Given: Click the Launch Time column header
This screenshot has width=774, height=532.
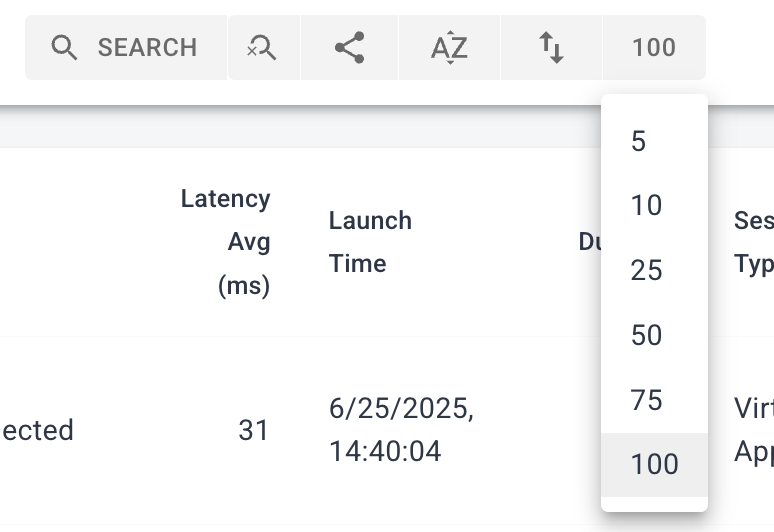Looking at the screenshot, I should click(370, 242).
